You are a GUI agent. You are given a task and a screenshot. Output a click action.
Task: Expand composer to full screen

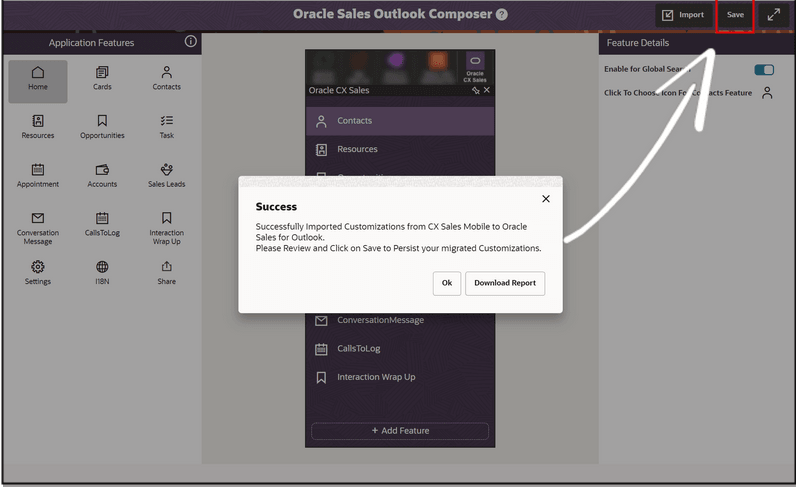tap(774, 15)
